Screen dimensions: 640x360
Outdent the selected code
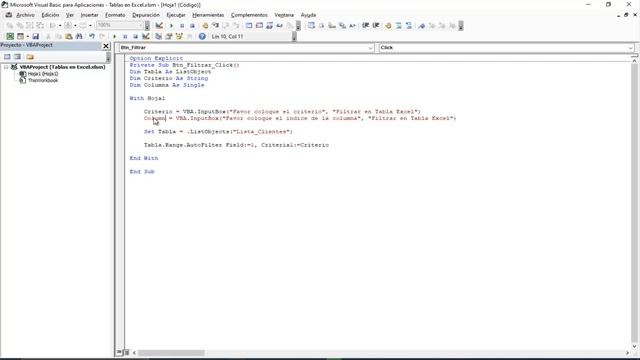click(x=376, y=25)
